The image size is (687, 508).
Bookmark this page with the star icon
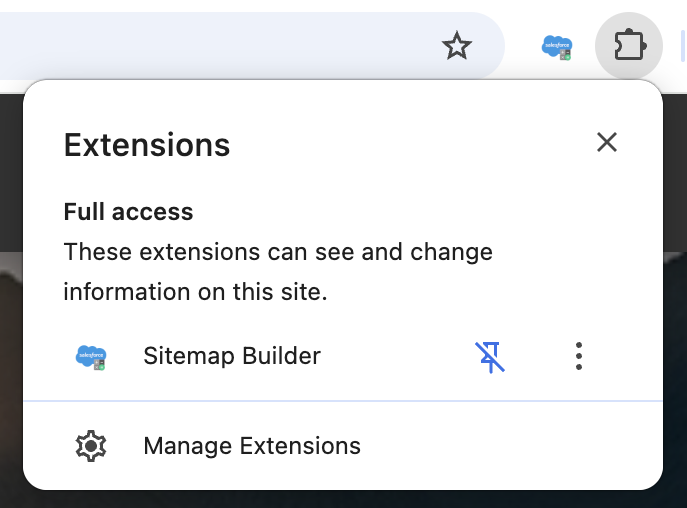[457, 46]
